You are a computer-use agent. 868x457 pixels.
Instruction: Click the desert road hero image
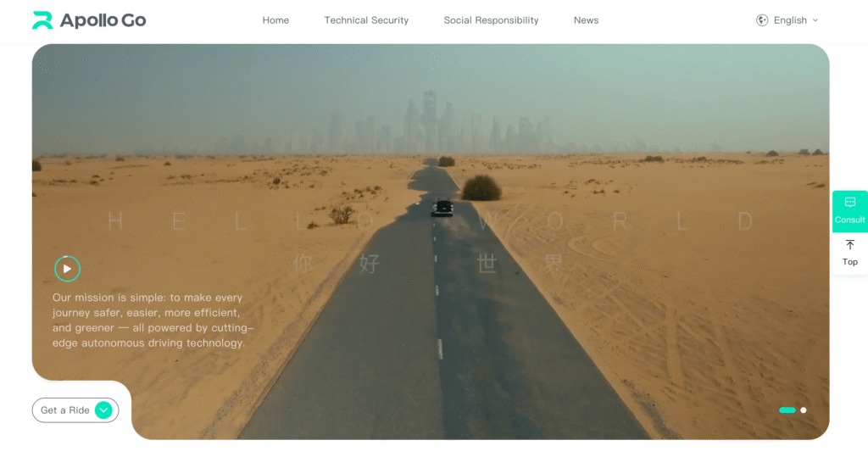tap(431, 242)
